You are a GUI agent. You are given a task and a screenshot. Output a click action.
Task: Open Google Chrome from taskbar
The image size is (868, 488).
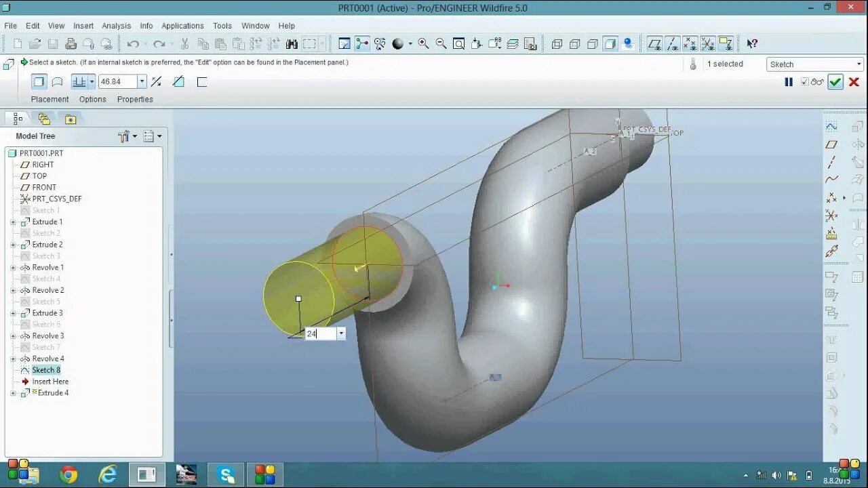68,474
